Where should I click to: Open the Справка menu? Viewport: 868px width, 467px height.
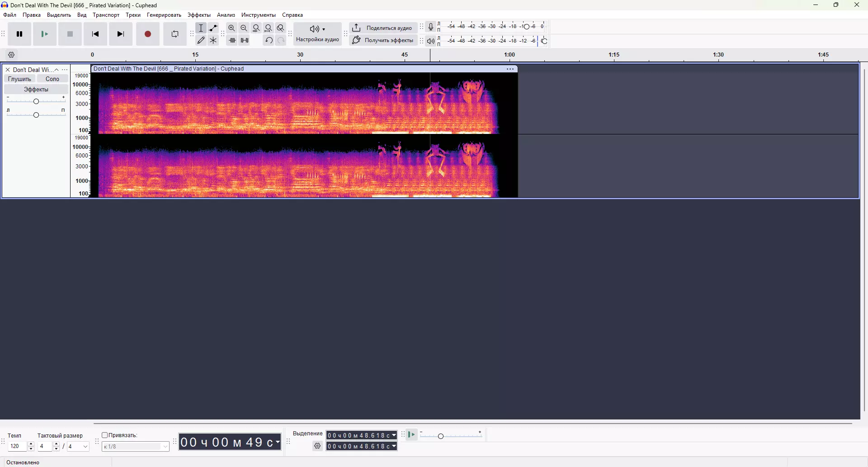pos(292,15)
